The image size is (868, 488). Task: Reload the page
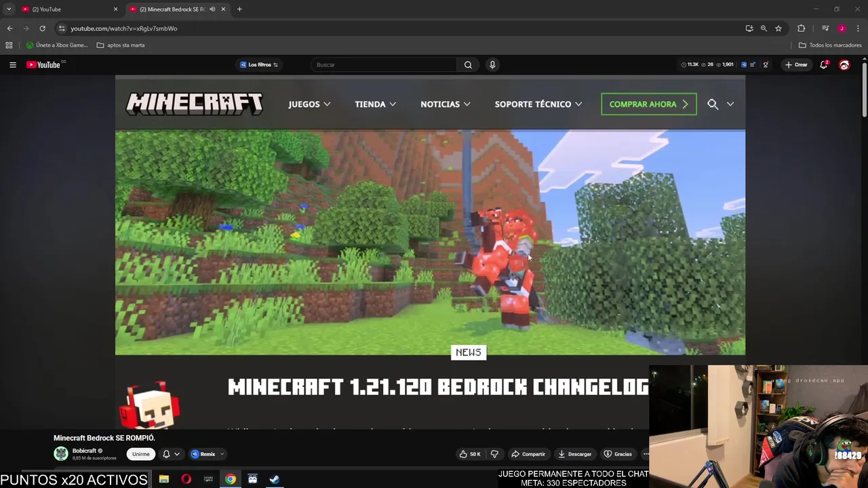click(42, 28)
